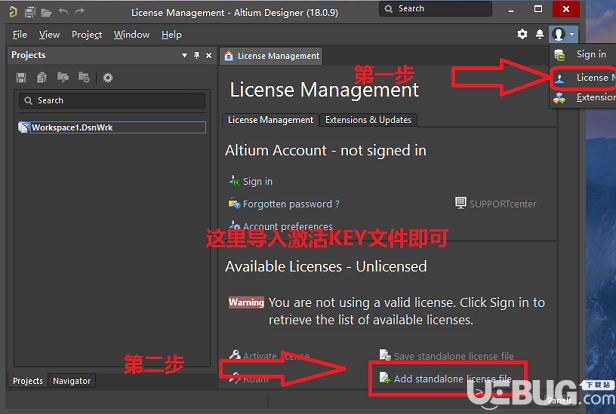
Task: Select the License Management inner page tab
Action: [x=270, y=120]
